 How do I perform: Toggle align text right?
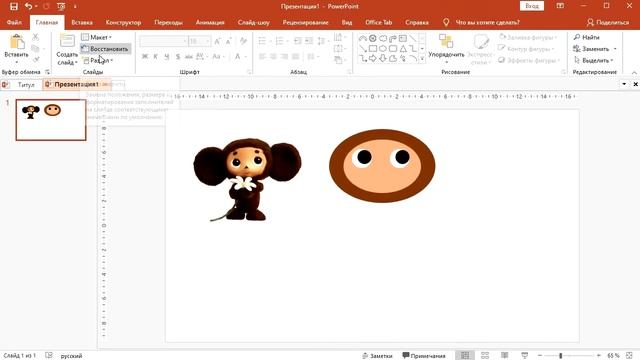(284, 56)
